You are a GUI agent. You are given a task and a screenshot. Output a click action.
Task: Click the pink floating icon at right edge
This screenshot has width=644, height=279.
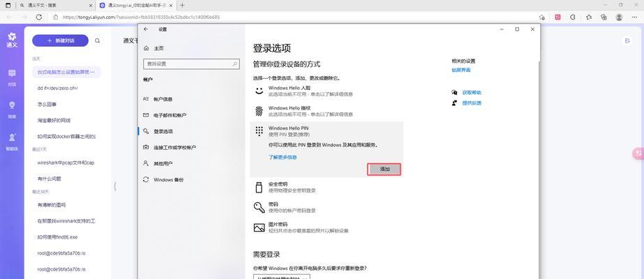tap(638, 153)
